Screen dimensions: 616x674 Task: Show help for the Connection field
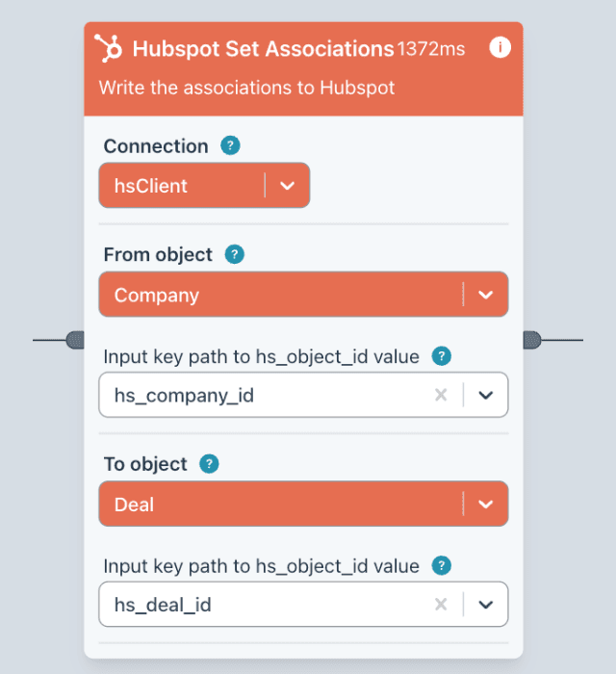click(x=230, y=145)
